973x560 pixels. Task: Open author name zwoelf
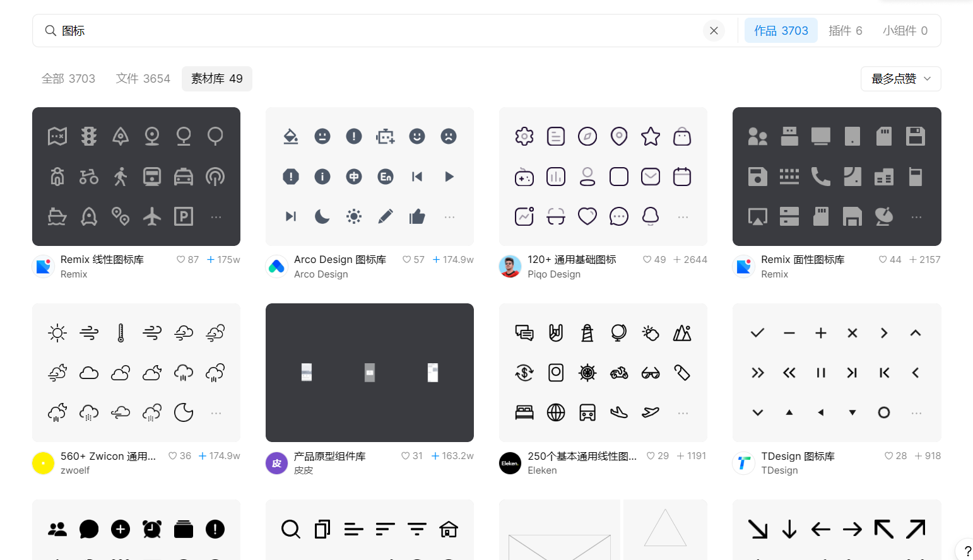(x=75, y=470)
